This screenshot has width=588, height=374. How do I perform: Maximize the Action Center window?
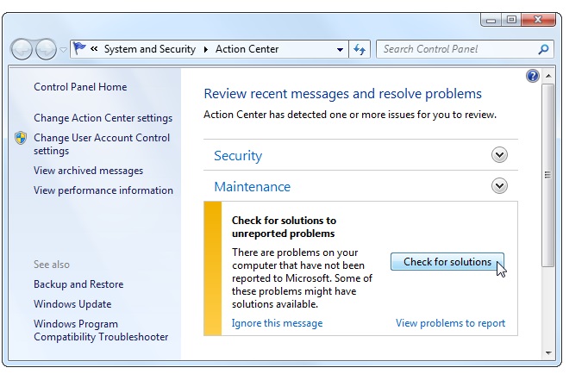point(510,20)
